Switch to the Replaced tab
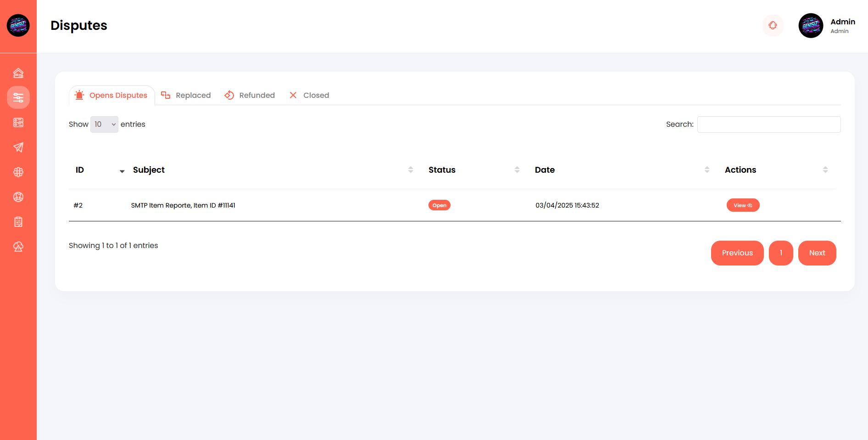This screenshot has width=868, height=440. pos(186,95)
